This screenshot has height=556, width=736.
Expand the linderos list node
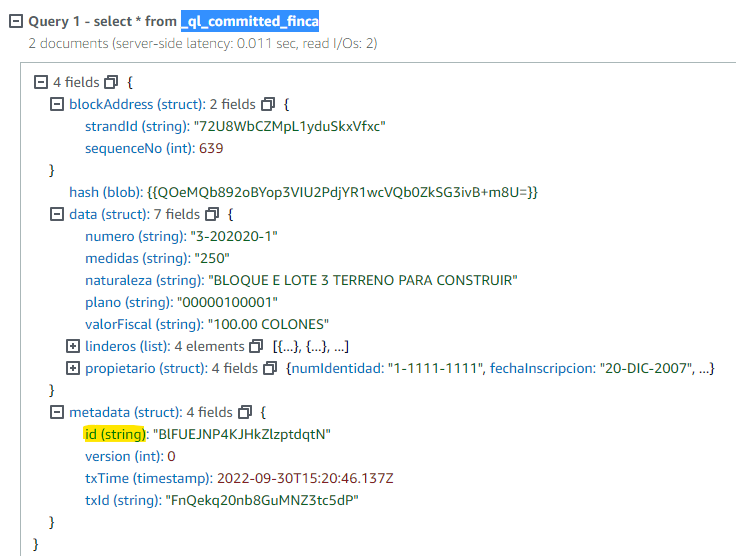tap(73, 346)
